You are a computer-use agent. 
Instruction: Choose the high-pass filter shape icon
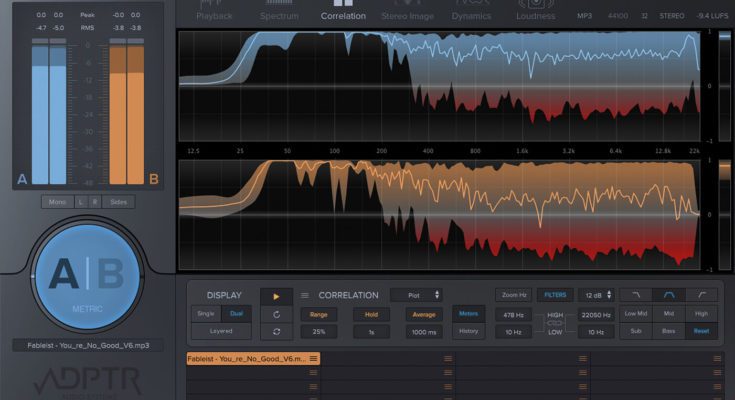click(x=701, y=295)
